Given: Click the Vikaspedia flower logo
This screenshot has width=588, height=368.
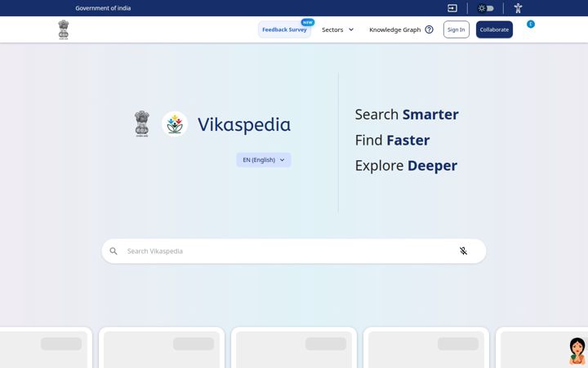Looking at the screenshot, I should 175,124.
